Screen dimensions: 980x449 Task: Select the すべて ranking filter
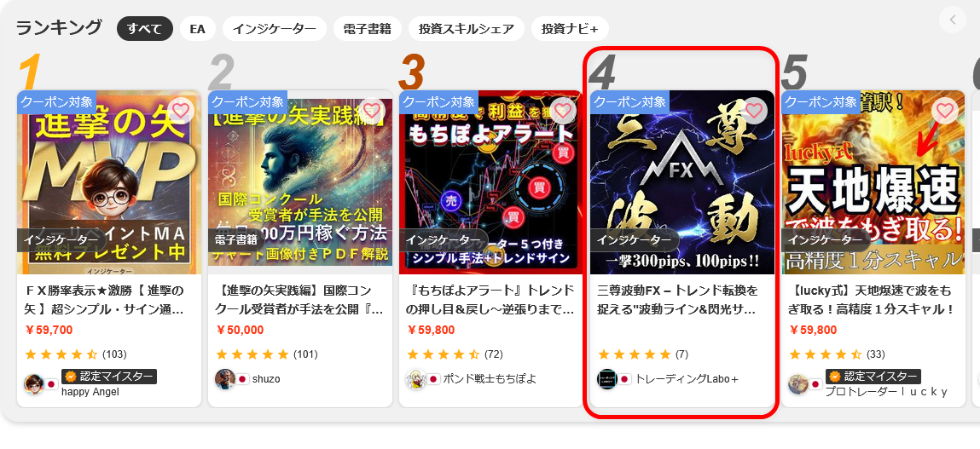tap(144, 29)
